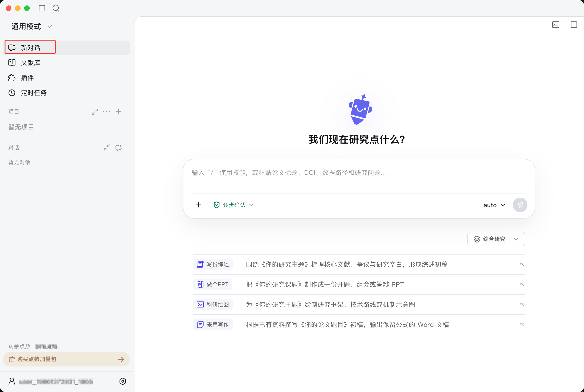Click the send paper-plane button
Image resolution: width=584 pixels, height=392 pixels.
pos(520,205)
